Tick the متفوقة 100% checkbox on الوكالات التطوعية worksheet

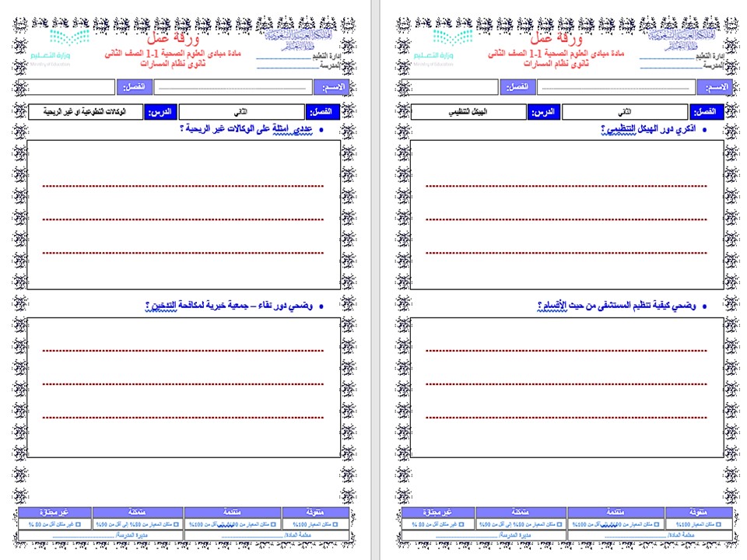(x=335, y=524)
